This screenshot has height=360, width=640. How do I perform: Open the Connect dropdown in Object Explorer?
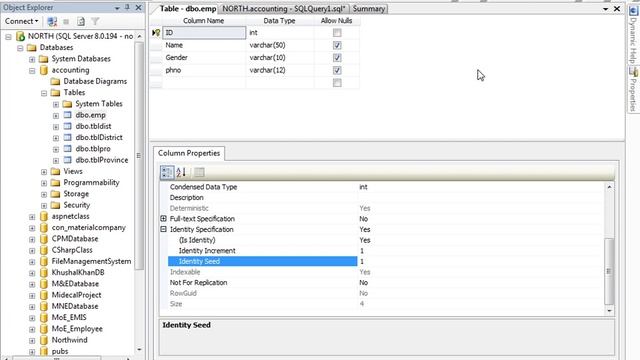[x=22, y=21]
